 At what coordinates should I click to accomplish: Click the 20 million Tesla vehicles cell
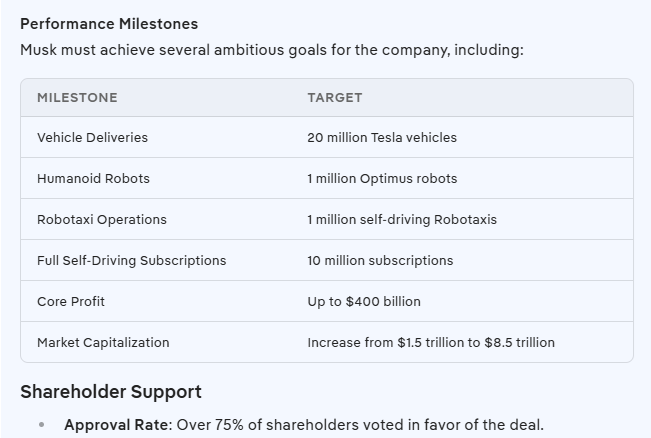pos(381,137)
